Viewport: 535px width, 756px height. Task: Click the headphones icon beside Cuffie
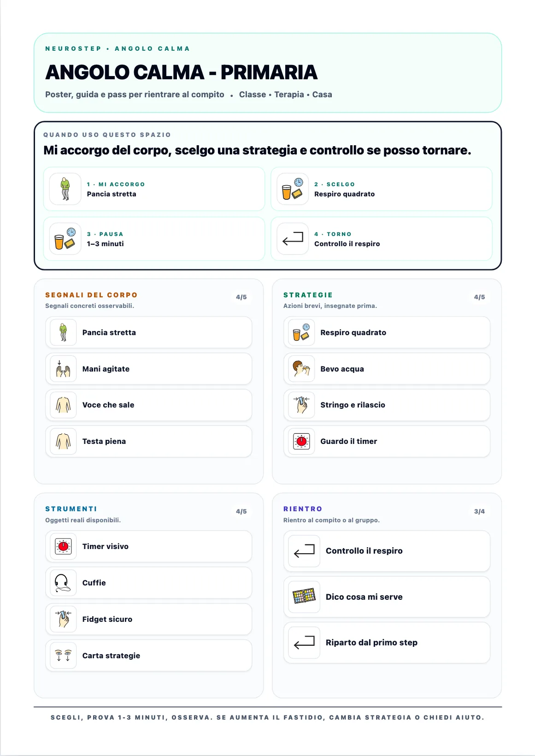pos(63,583)
